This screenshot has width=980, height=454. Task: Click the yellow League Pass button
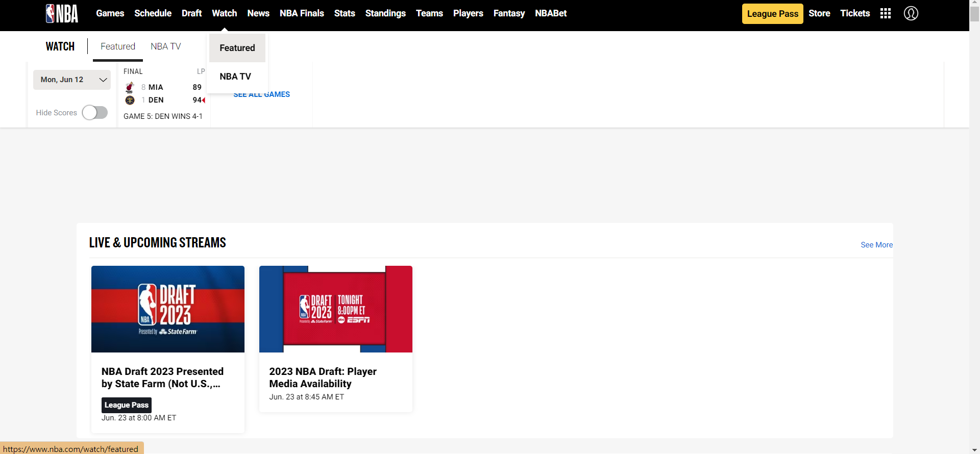tap(773, 14)
